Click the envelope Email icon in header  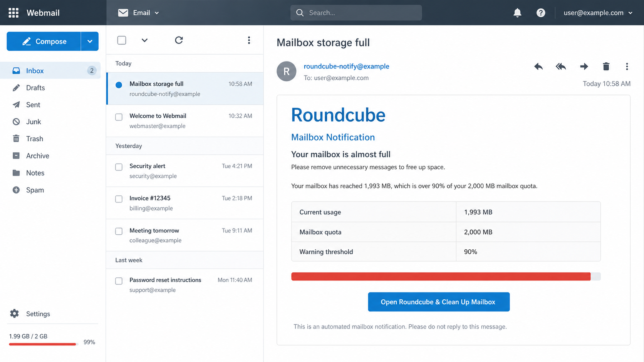coord(123,13)
